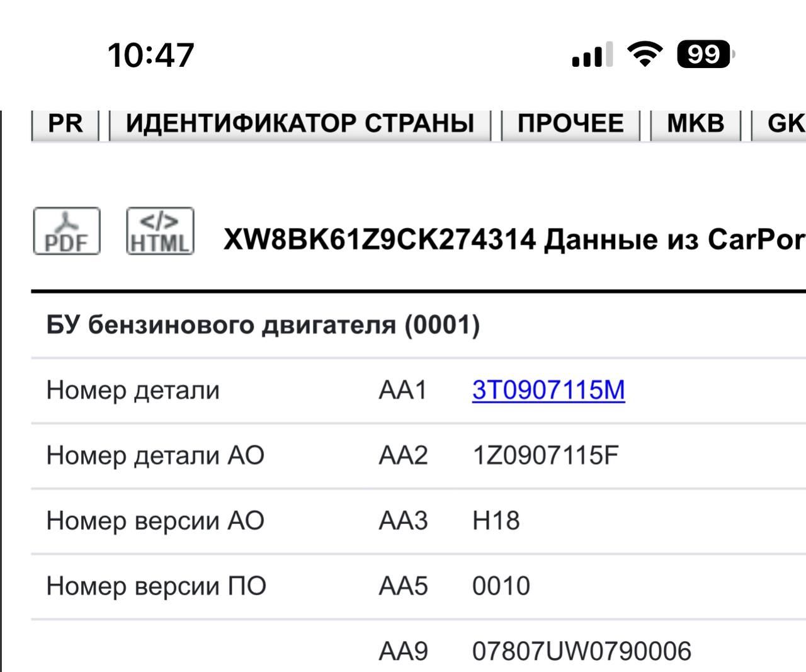
Task: Tap the Номер версии ПО row label
Action: point(156,586)
